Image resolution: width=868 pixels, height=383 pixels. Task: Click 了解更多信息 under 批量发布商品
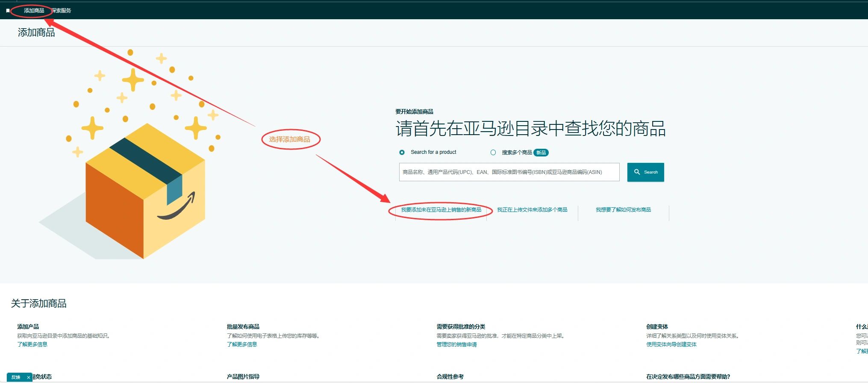pyautogui.click(x=242, y=345)
